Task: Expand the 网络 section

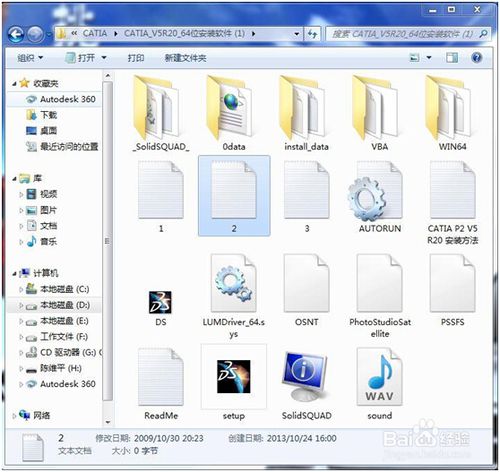Action: point(14,416)
